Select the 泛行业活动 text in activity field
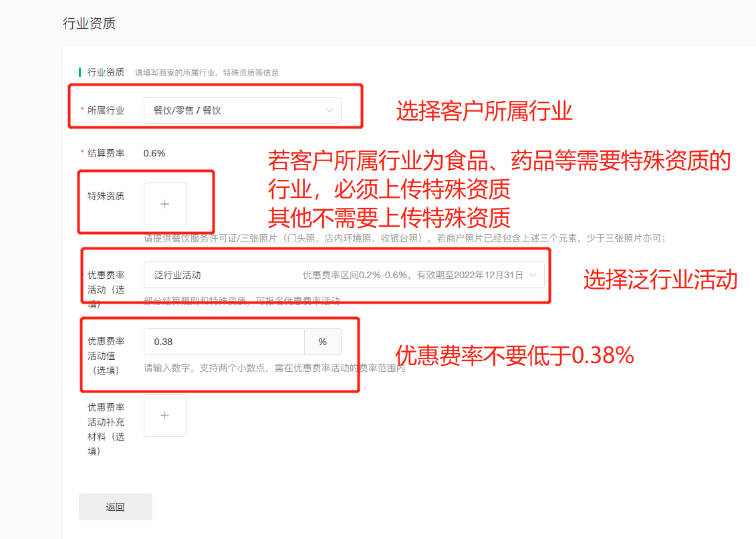This screenshot has width=756, height=539. pyautogui.click(x=178, y=275)
